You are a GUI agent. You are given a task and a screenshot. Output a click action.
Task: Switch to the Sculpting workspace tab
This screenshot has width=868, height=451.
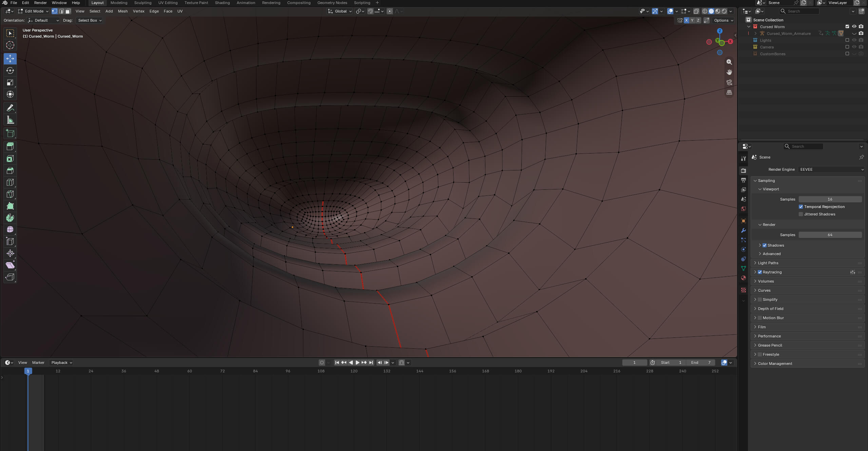click(143, 3)
